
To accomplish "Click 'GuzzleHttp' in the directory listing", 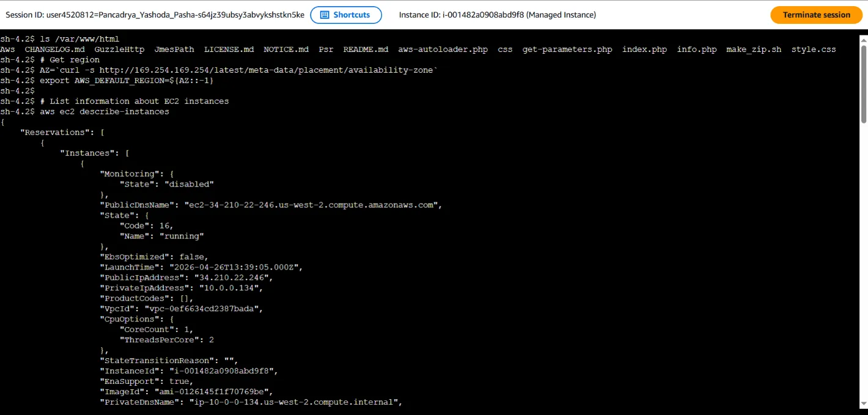I will click(119, 50).
